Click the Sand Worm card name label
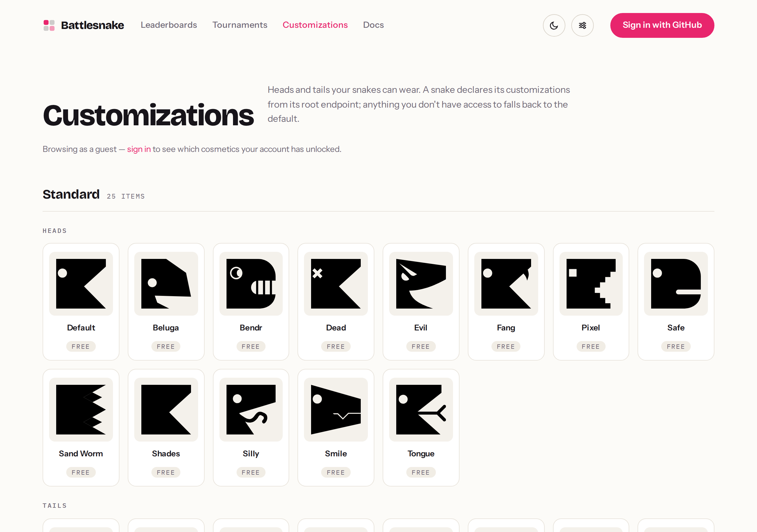The height and width of the screenshot is (532, 757). [x=81, y=454]
